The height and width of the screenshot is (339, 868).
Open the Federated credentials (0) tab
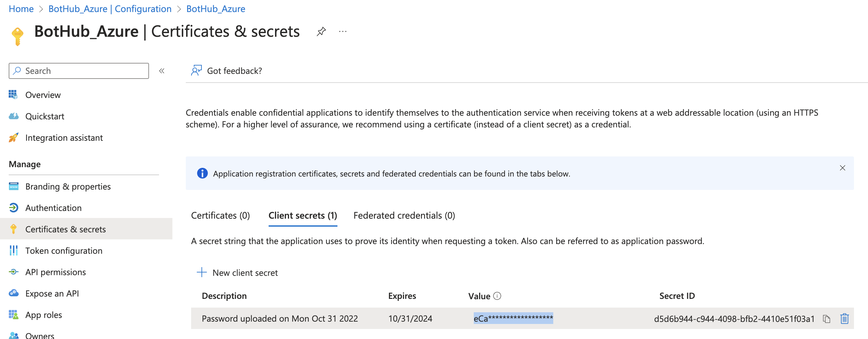click(x=404, y=216)
